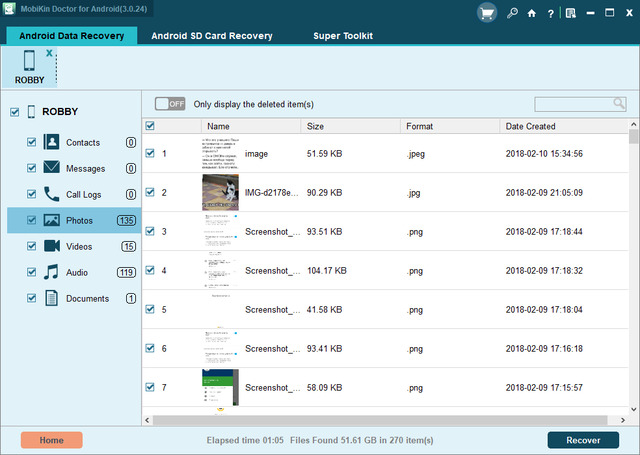Uncheck the Documents category checkbox

tap(32, 298)
